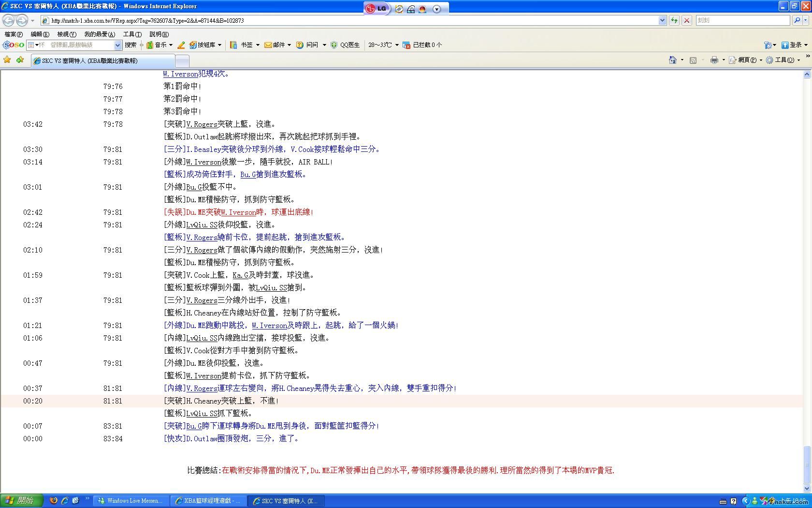Open the 網頁(P) page menu dropdown
Screen dimensions: 812x508
click(761, 60)
